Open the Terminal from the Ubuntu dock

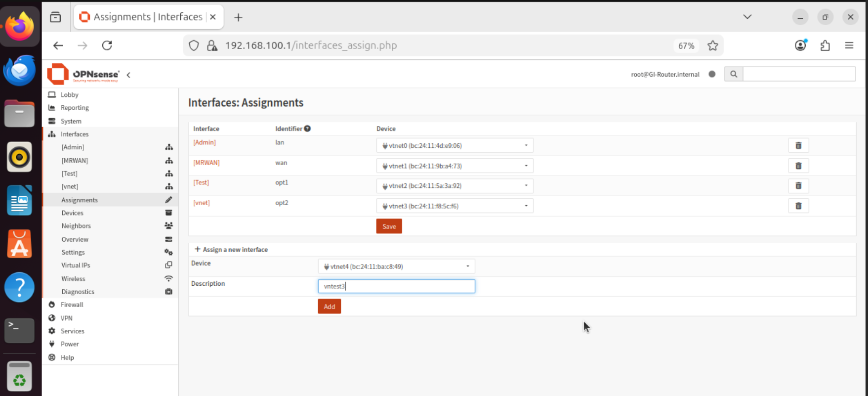tap(19, 330)
